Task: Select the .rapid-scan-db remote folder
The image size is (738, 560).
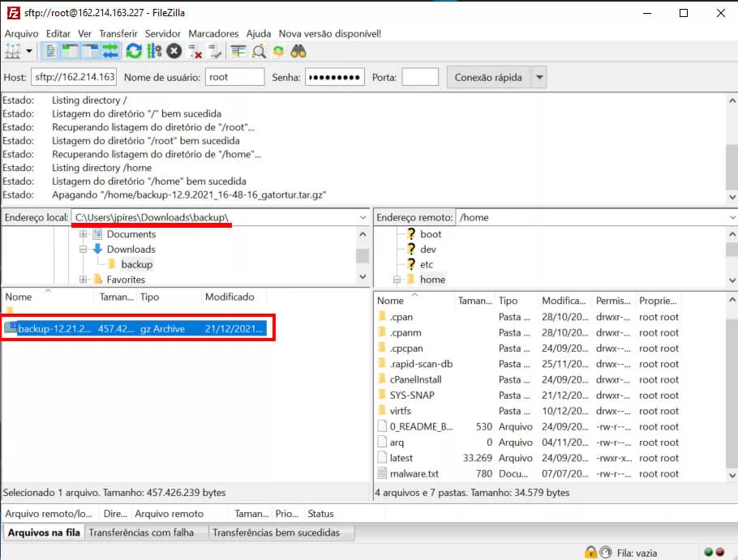Action: point(421,364)
